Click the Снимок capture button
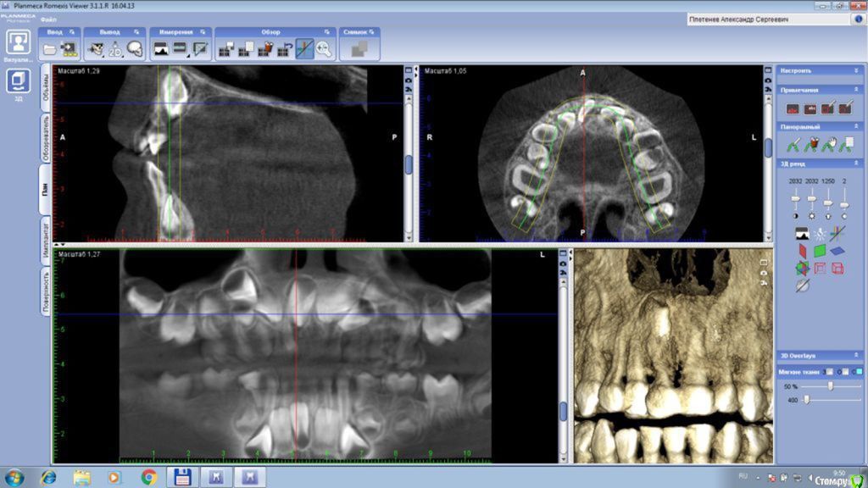The height and width of the screenshot is (488, 868). (359, 49)
